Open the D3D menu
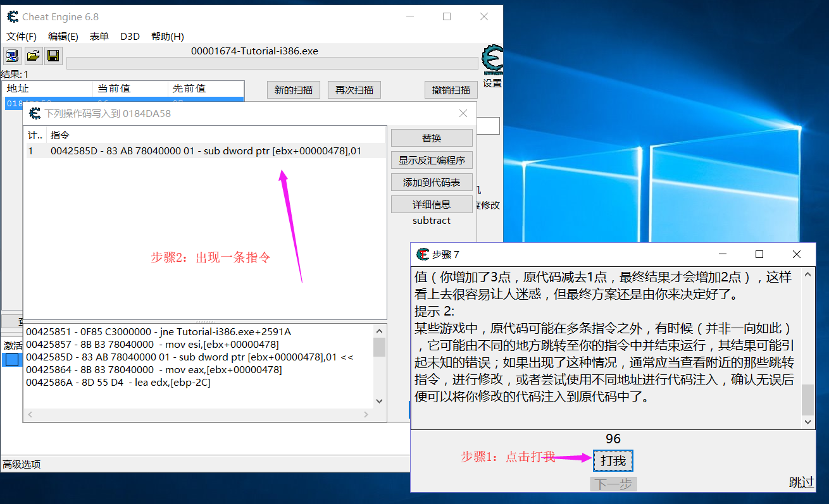 coord(130,36)
